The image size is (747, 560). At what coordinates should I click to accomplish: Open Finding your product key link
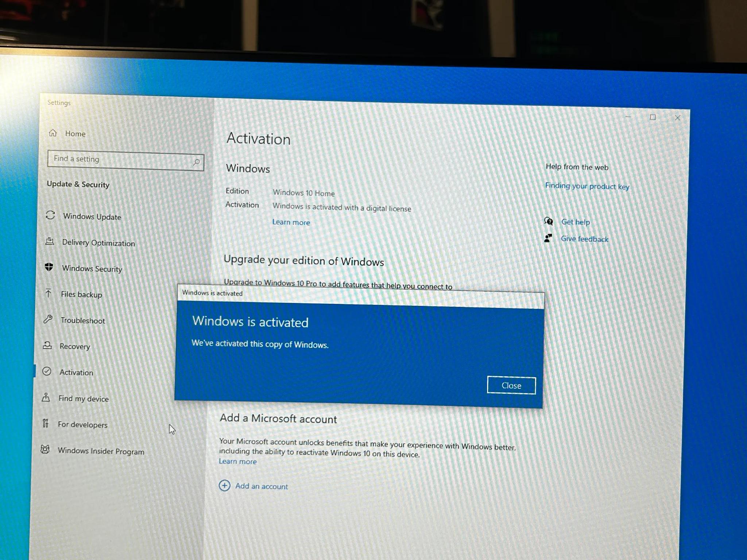point(587,186)
